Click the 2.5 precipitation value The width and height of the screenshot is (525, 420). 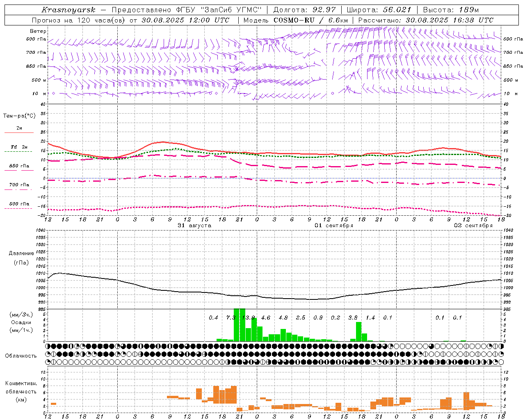coord(301,317)
